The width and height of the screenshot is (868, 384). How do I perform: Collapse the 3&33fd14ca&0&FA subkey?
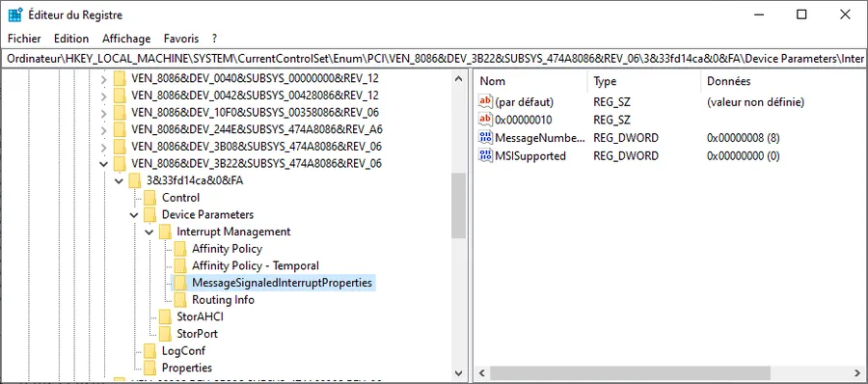point(119,181)
